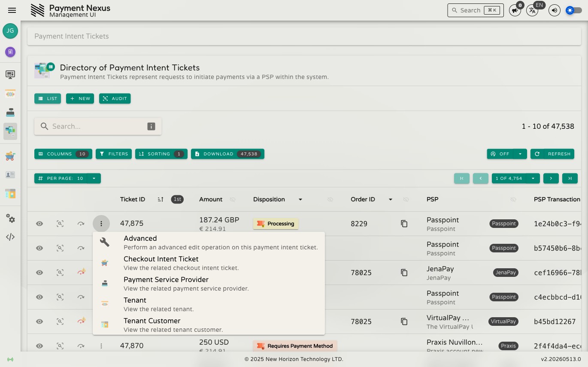Click the REFRESH button
Viewport: 588px width, 367px height.
(x=552, y=154)
